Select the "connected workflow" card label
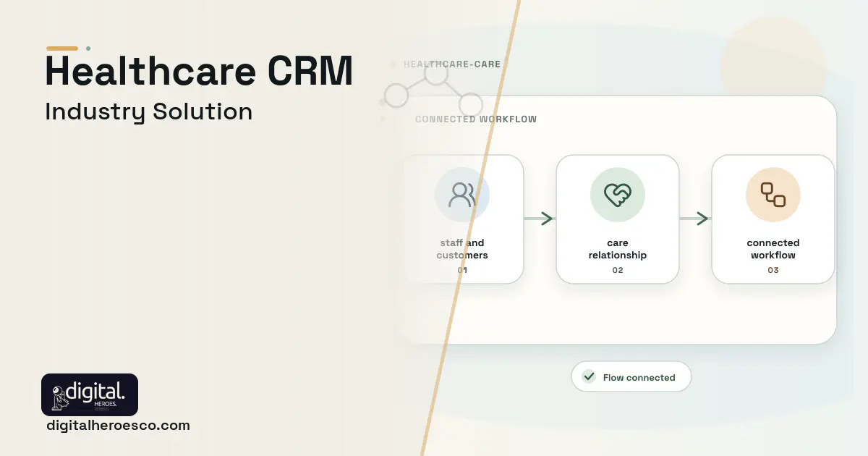The width and height of the screenshot is (868, 456). pos(773,249)
